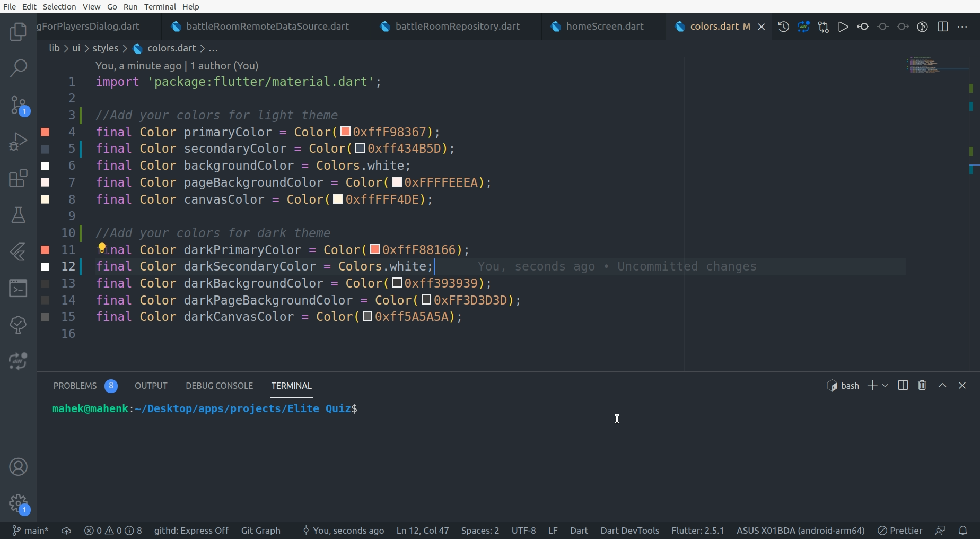Screen dimensions: 980x539
Task: Click the primaryColor 0xffF98367 color swatch
Action: coord(345,132)
